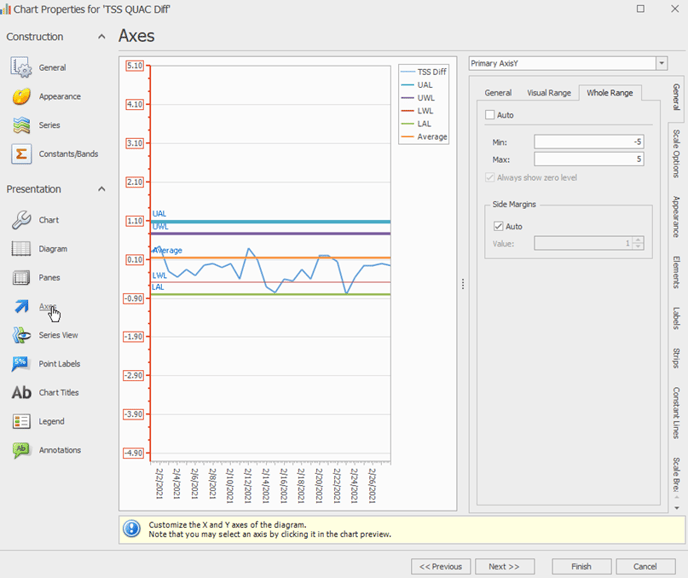Click the << Previous button
Image resolution: width=688 pixels, height=578 pixels.
[441, 567]
